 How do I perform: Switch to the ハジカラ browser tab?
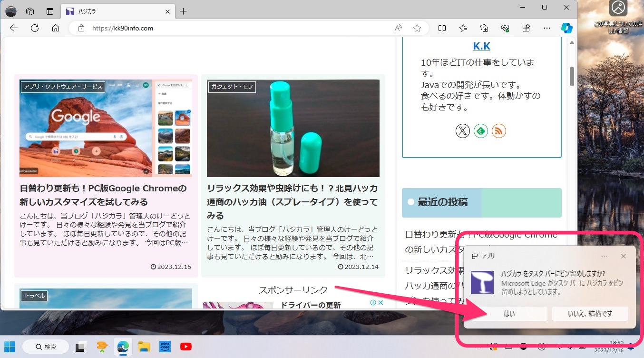point(118,11)
